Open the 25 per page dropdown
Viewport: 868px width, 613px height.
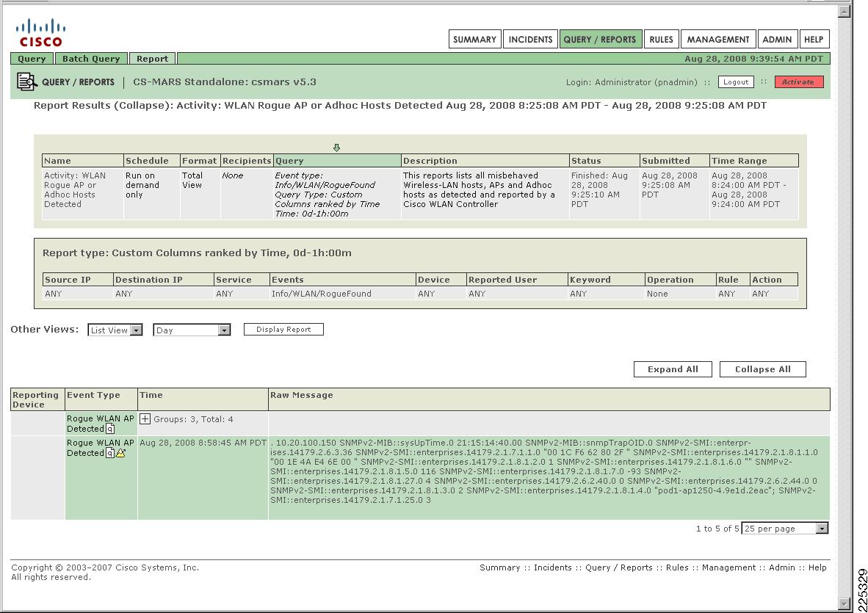pos(785,529)
